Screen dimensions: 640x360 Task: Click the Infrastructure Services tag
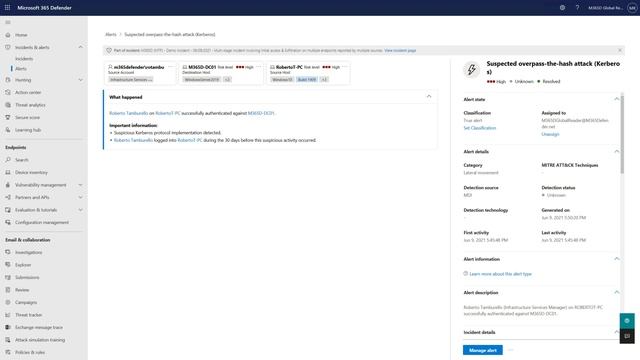(131, 80)
